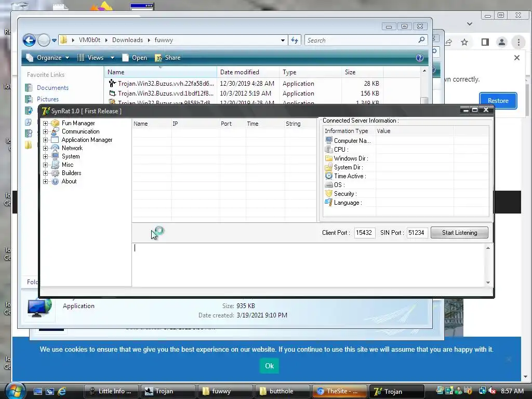Click the IP column header

click(x=196, y=124)
